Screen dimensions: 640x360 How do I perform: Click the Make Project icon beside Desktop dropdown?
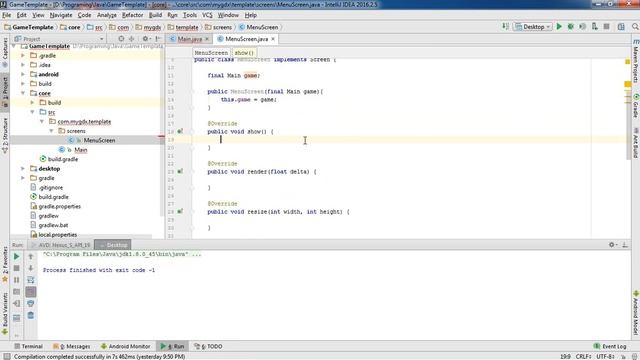(x=505, y=27)
